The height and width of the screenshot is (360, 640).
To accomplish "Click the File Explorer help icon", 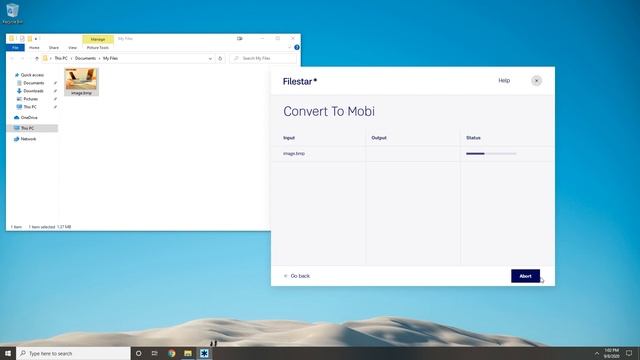I will tap(297, 47).
